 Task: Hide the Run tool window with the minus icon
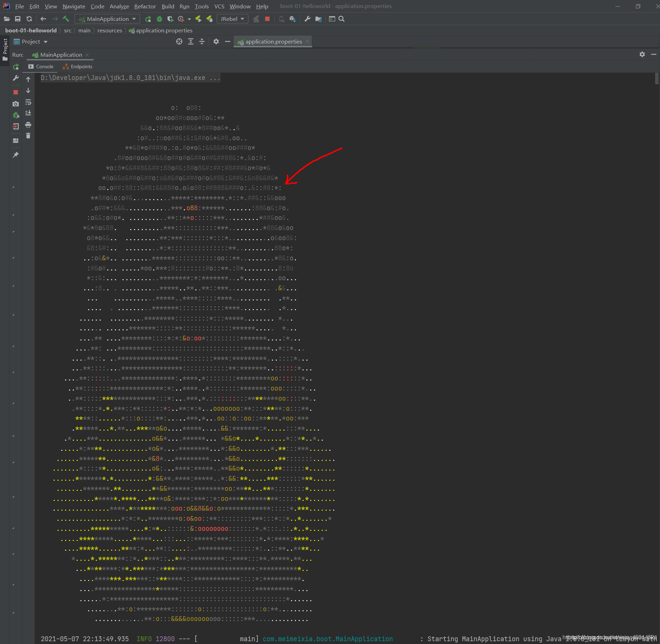click(654, 54)
